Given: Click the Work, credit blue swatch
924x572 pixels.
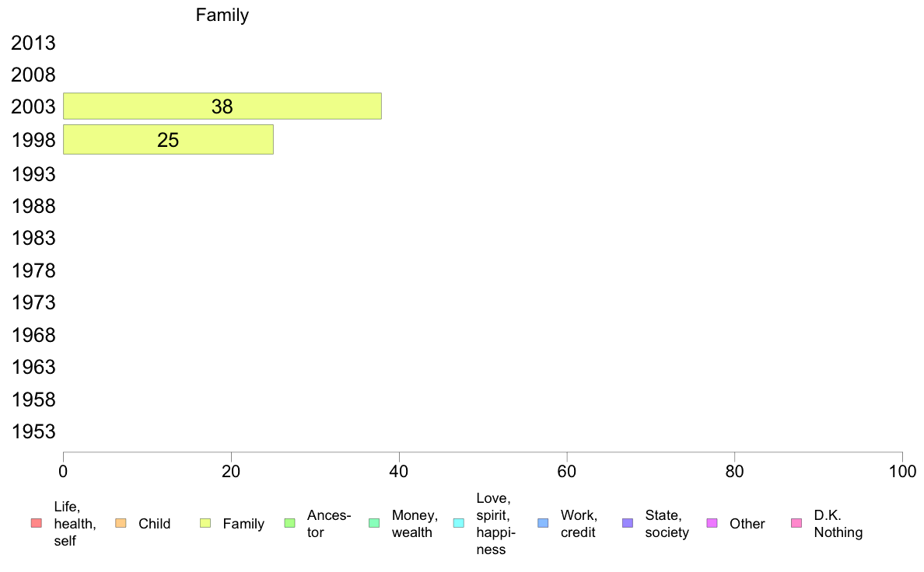Looking at the screenshot, I should pyautogui.click(x=544, y=523).
